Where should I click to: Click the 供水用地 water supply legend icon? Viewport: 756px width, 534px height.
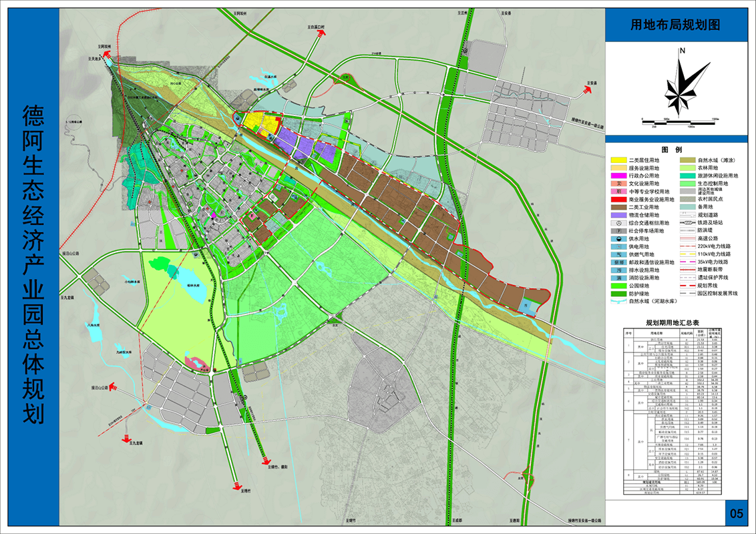tap(618, 239)
